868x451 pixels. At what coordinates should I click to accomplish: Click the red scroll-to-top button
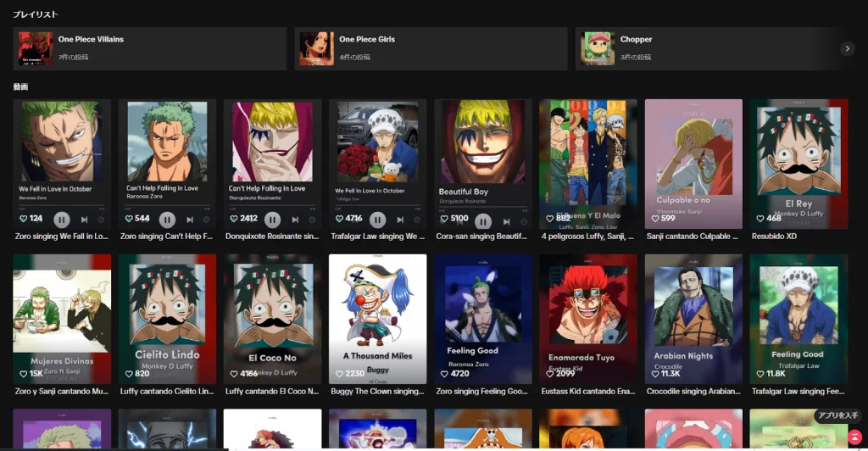pyautogui.click(x=854, y=437)
